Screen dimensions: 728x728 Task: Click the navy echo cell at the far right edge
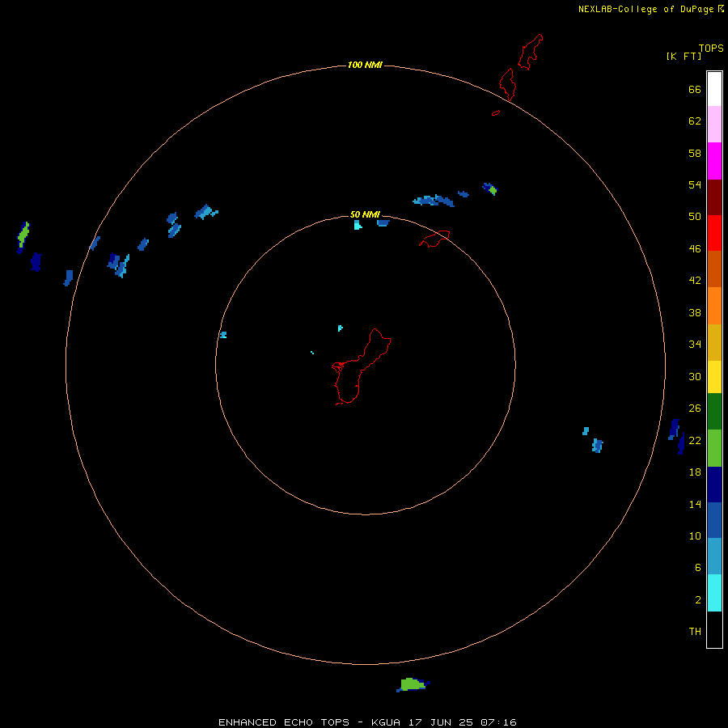676,437
